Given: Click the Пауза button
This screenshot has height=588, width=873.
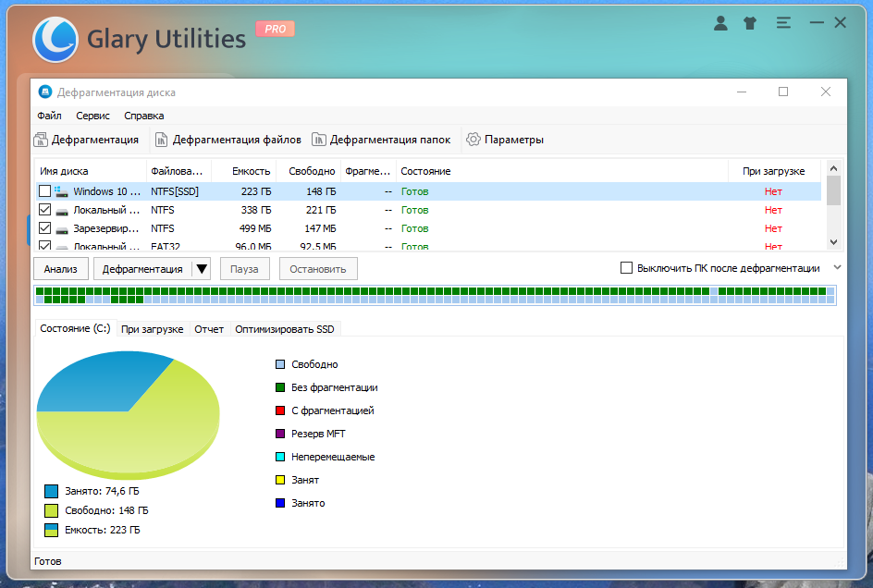Looking at the screenshot, I should click(244, 269).
